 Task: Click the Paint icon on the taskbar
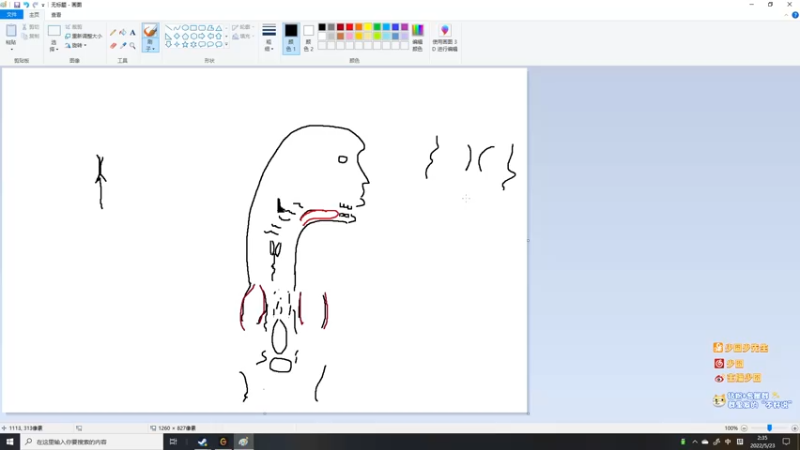point(243,442)
